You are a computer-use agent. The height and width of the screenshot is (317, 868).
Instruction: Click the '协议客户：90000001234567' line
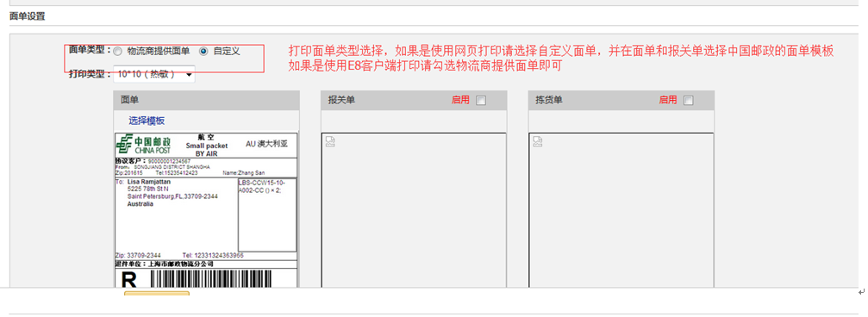pyautogui.click(x=153, y=161)
